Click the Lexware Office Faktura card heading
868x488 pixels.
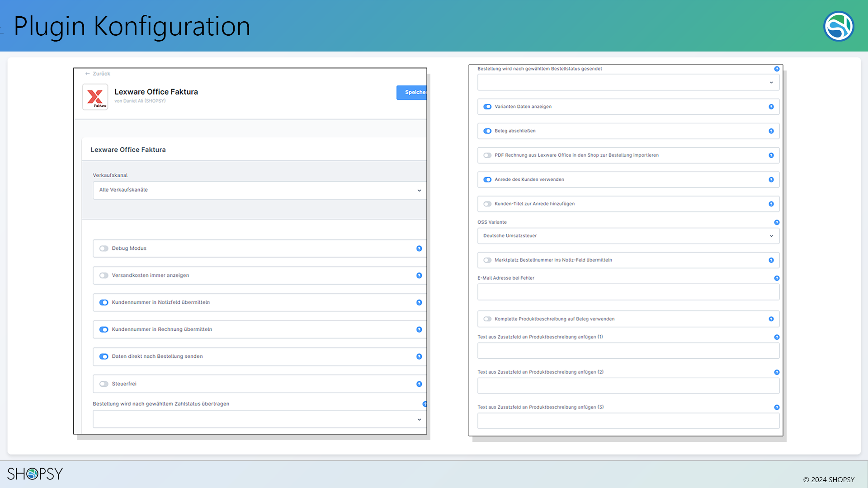point(128,150)
